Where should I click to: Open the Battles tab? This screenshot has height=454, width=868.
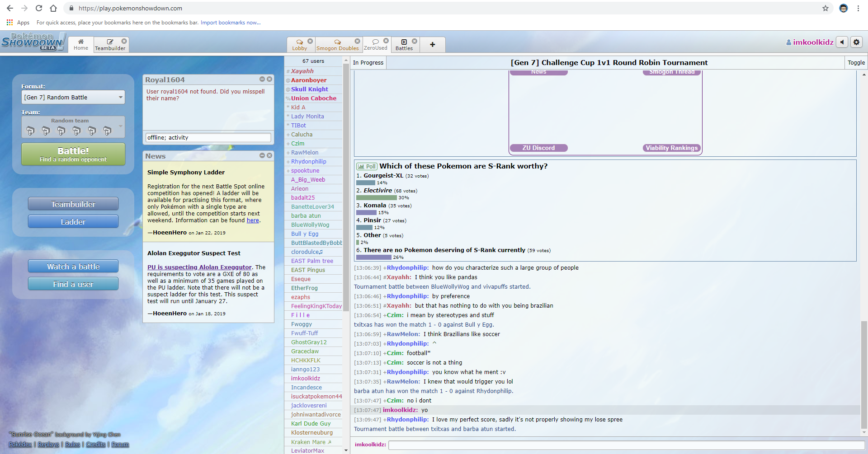coord(404,45)
